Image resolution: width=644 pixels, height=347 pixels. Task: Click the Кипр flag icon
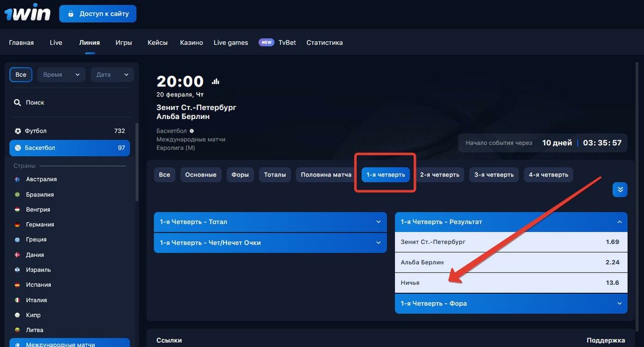tap(18, 315)
